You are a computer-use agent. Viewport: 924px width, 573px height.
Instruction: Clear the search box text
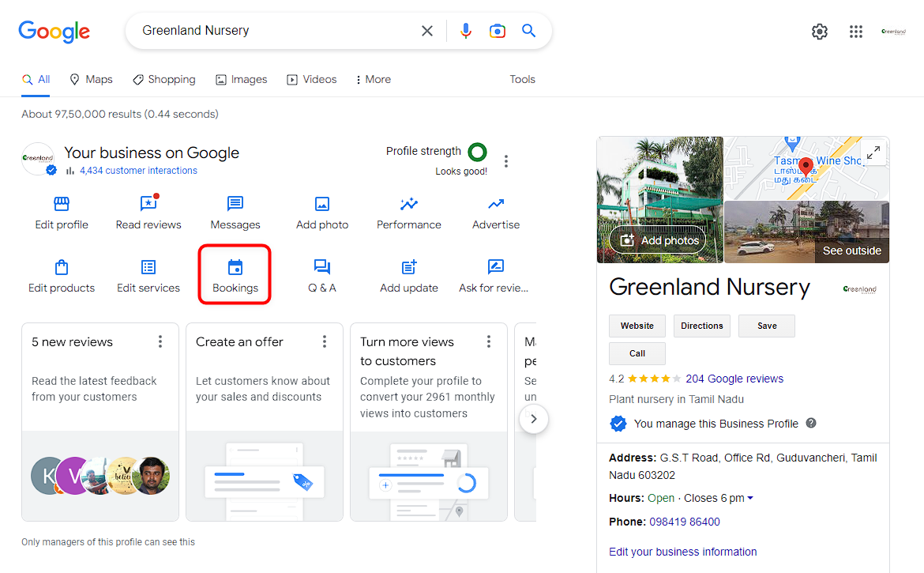[427, 31]
